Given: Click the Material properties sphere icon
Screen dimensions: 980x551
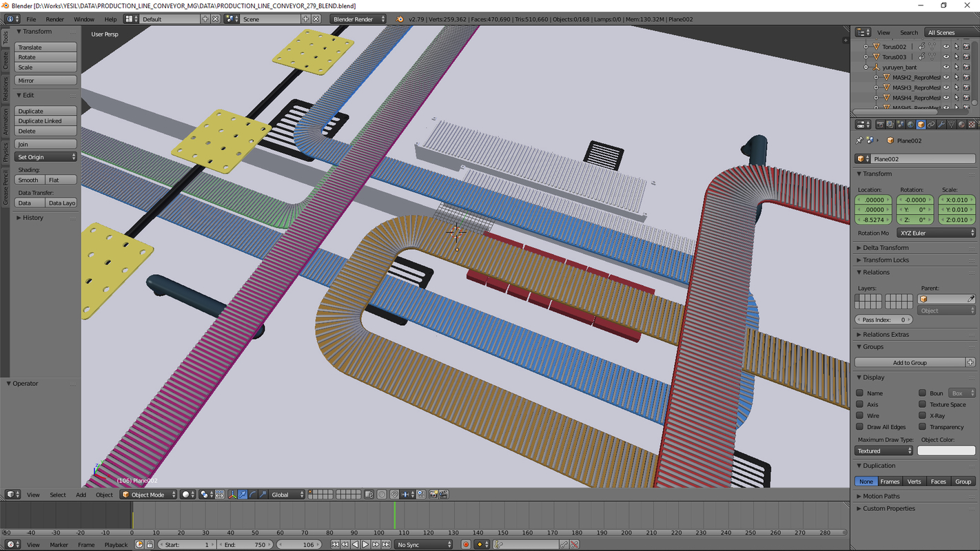Looking at the screenshot, I should (x=961, y=125).
